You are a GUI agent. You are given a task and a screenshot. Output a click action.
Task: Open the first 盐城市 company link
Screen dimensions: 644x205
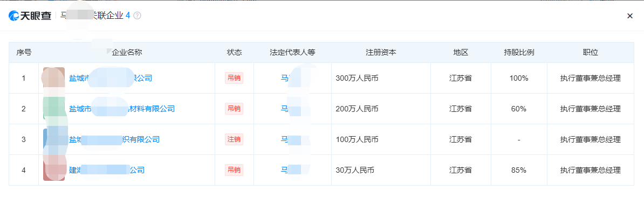pyautogui.click(x=111, y=78)
